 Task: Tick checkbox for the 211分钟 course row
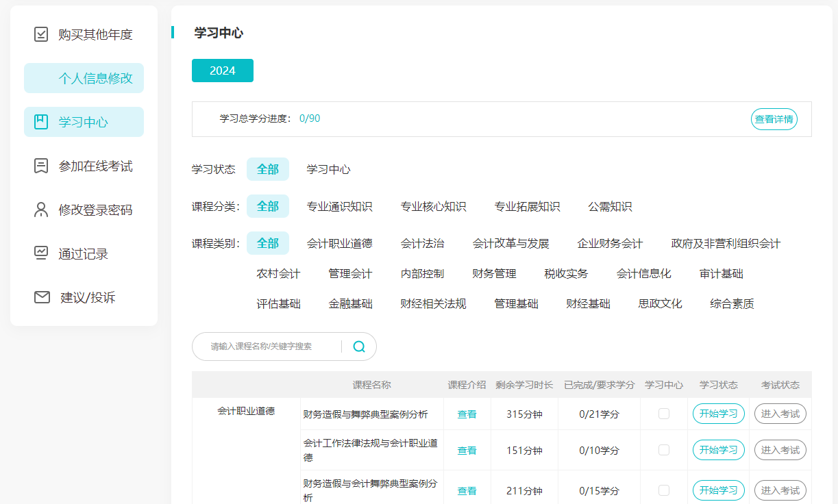click(x=663, y=490)
